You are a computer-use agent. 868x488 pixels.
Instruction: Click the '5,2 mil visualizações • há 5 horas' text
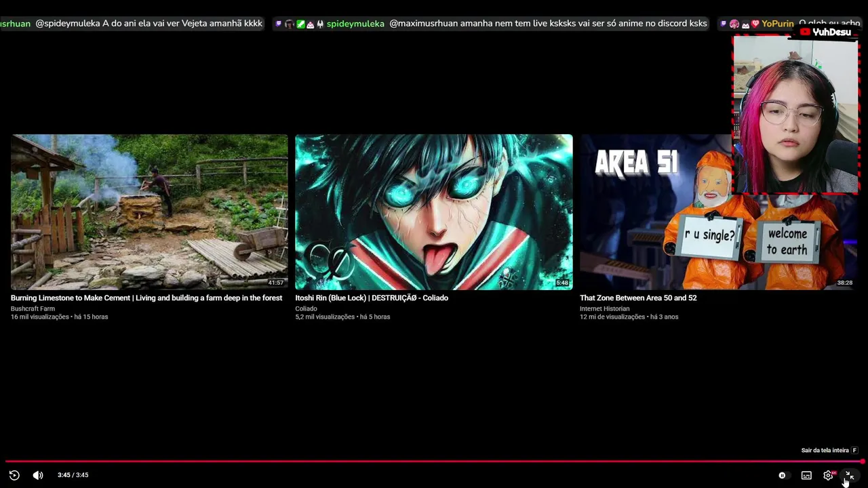pyautogui.click(x=342, y=317)
